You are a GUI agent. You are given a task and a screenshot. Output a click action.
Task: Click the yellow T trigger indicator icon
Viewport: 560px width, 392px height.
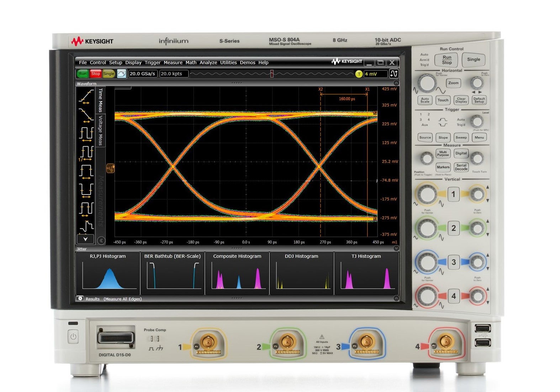click(x=359, y=74)
